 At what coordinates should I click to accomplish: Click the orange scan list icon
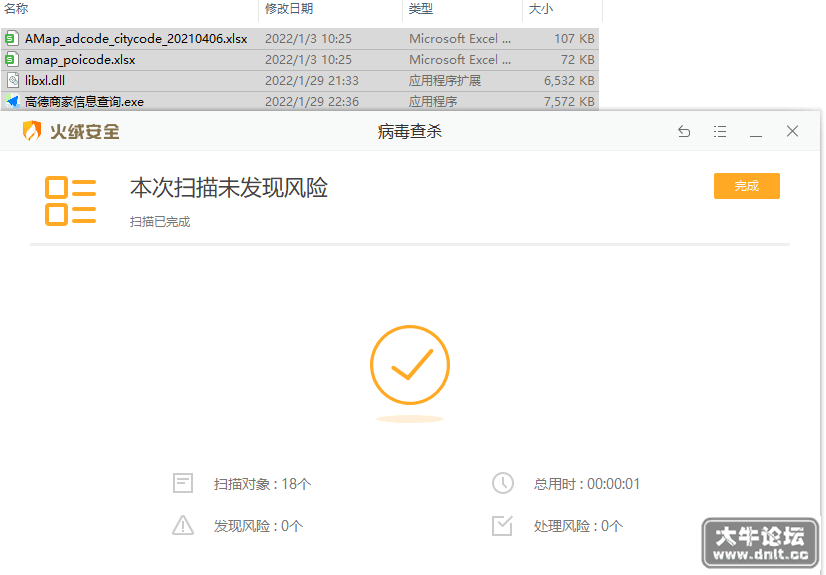(x=71, y=201)
